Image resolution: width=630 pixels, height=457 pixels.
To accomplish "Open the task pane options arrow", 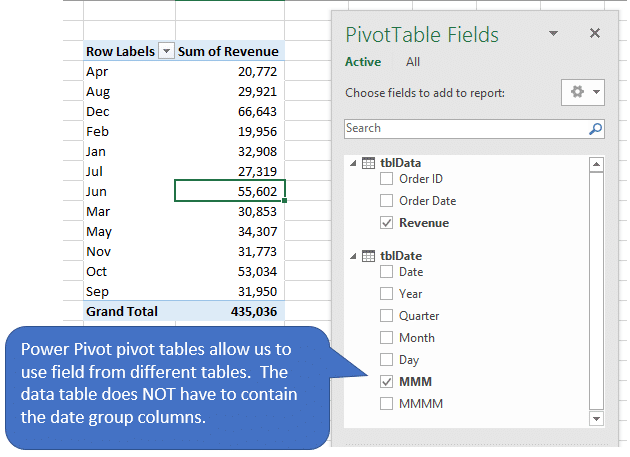I will 554,34.
